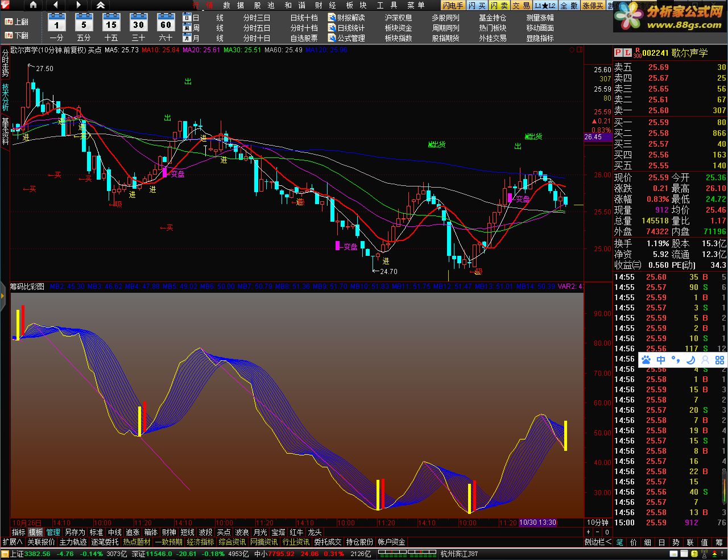Select the 龙头 template
This screenshot has width=728, height=560.
(x=315, y=532)
